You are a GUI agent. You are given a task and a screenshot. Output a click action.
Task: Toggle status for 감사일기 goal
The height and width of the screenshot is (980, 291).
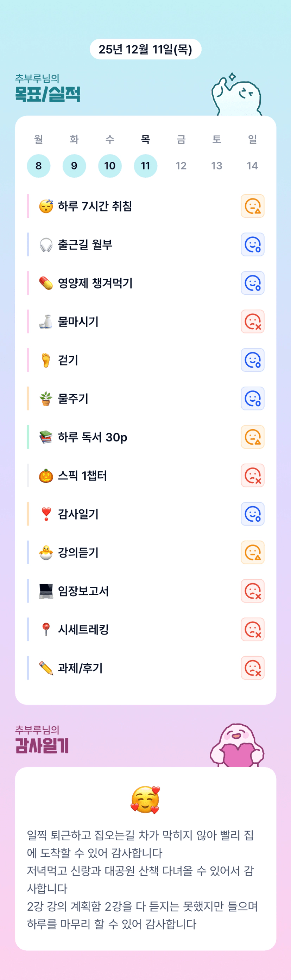point(252,514)
